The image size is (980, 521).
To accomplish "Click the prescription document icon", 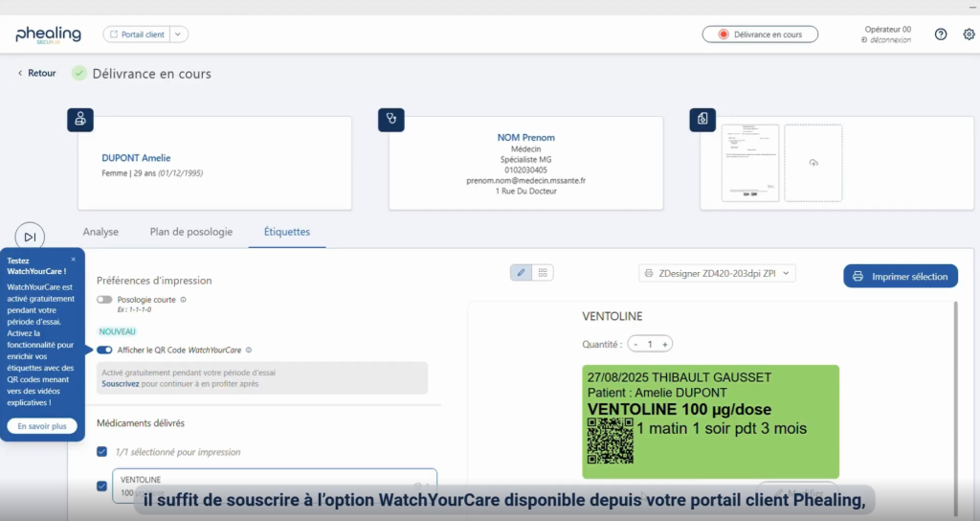I will [702, 120].
